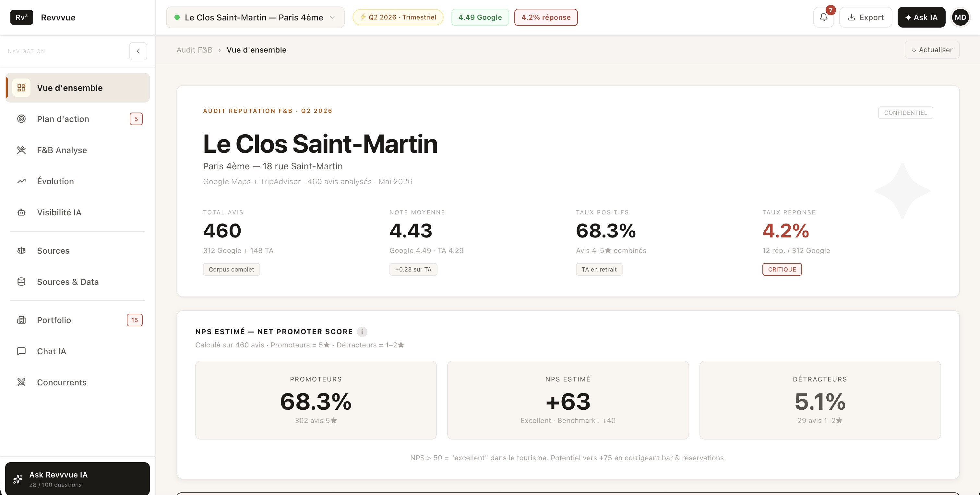Click the Export button
The height and width of the screenshot is (495, 980).
866,17
